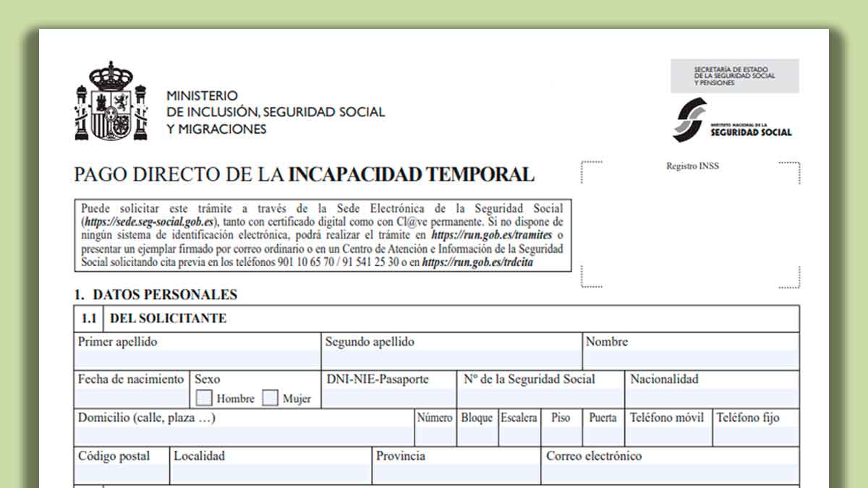Viewport: 868px width, 488px height.
Task: Check the Hombre checkbox
Action: (205, 398)
